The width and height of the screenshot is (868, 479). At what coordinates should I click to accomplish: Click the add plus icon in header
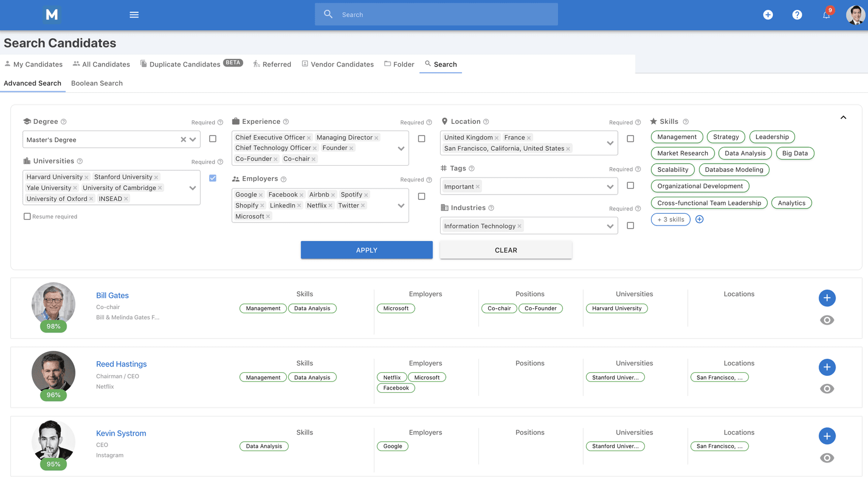pyautogui.click(x=768, y=15)
